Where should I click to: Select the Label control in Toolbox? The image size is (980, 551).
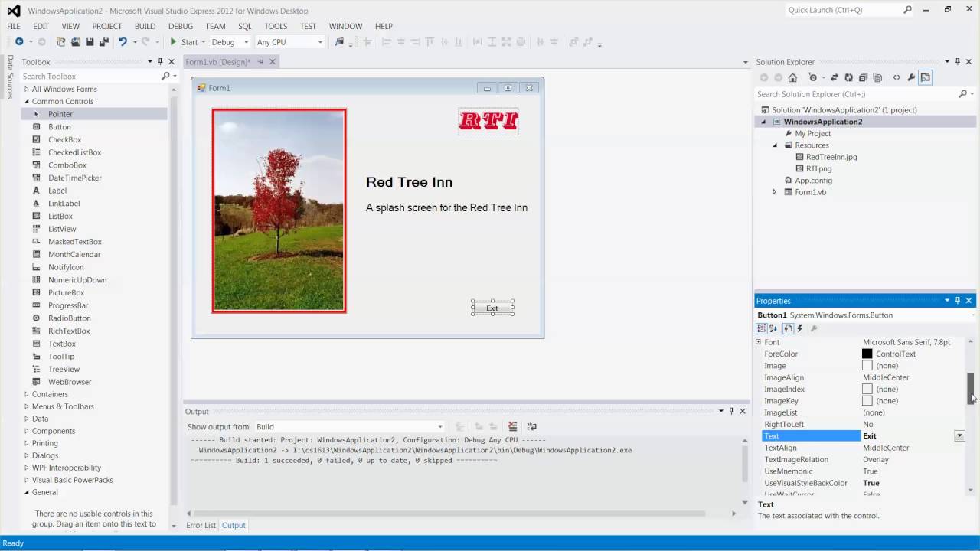coord(57,191)
